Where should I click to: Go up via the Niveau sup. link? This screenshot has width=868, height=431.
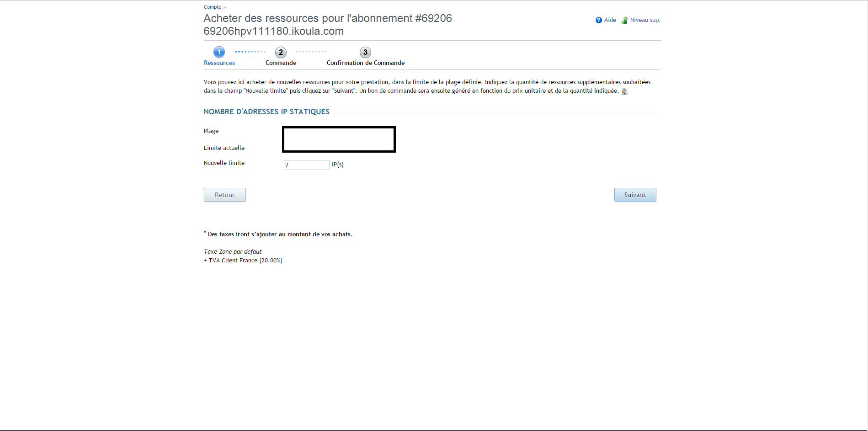pyautogui.click(x=645, y=20)
